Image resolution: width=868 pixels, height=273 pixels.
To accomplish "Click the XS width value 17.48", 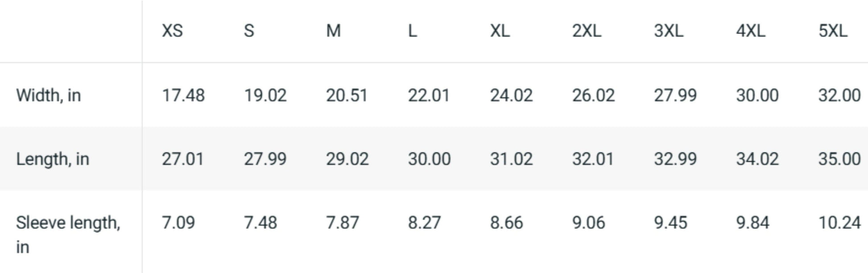I will tap(183, 95).
